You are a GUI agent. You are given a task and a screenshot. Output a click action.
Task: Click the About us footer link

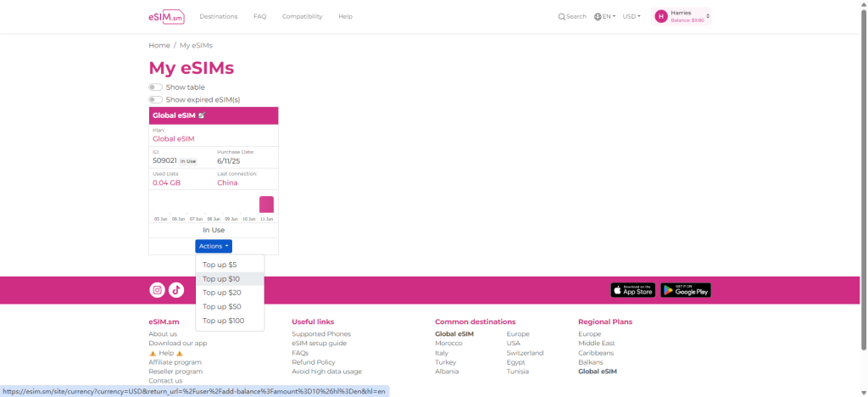(163, 334)
